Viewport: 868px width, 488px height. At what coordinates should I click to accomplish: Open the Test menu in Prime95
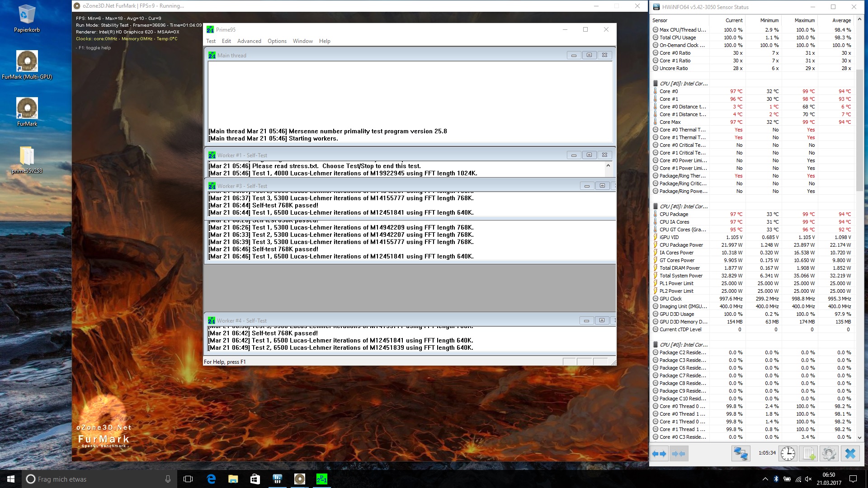point(211,41)
